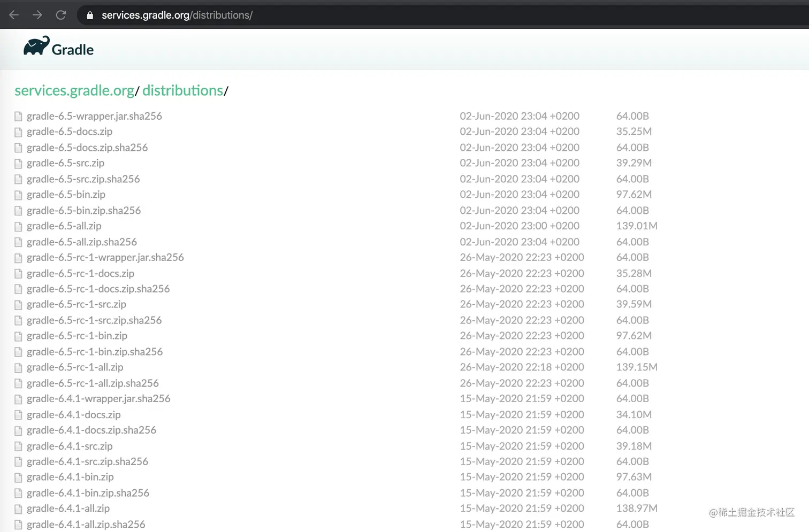Open gradle-6.5-all.zip.sha256 link

coord(82,242)
